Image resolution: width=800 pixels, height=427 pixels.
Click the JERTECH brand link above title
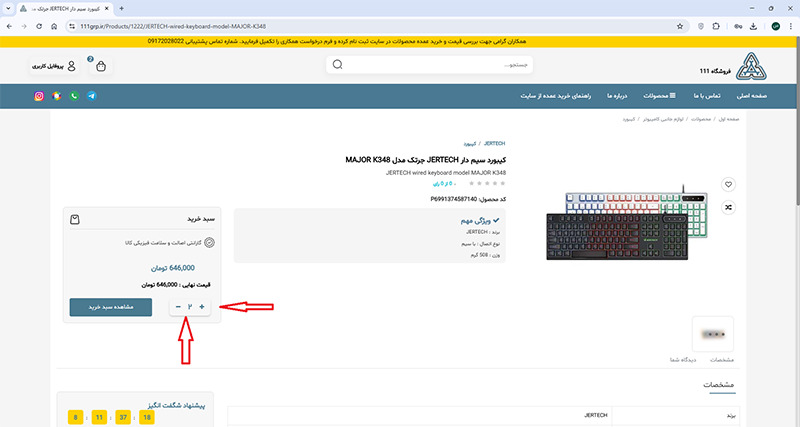tap(494, 144)
